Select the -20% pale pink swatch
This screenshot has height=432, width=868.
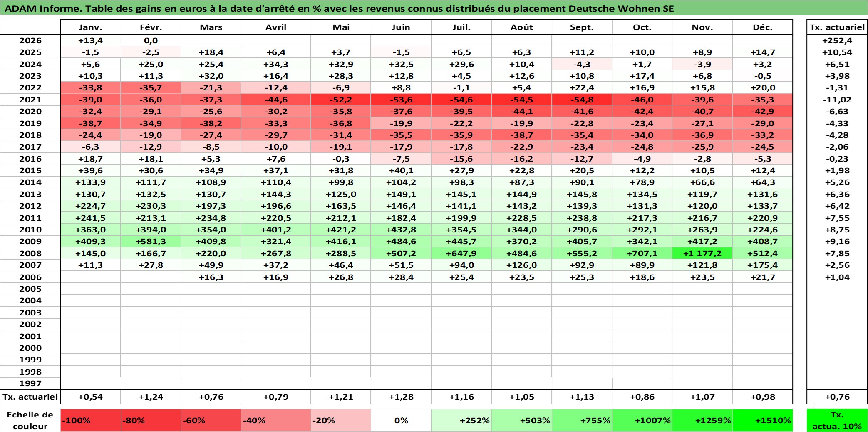click(x=341, y=420)
